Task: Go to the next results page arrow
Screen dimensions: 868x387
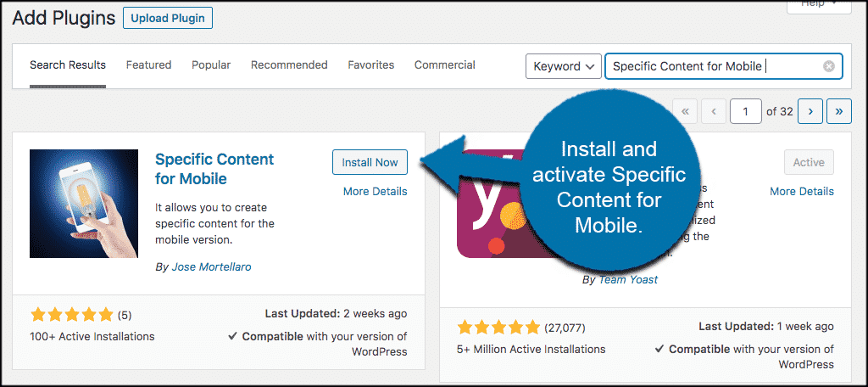Action: pyautogui.click(x=810, y=111)
